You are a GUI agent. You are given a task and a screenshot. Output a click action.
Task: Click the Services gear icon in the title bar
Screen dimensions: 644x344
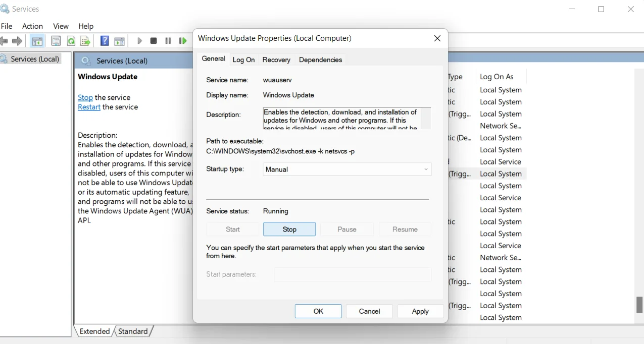click(x=5, y=9)
